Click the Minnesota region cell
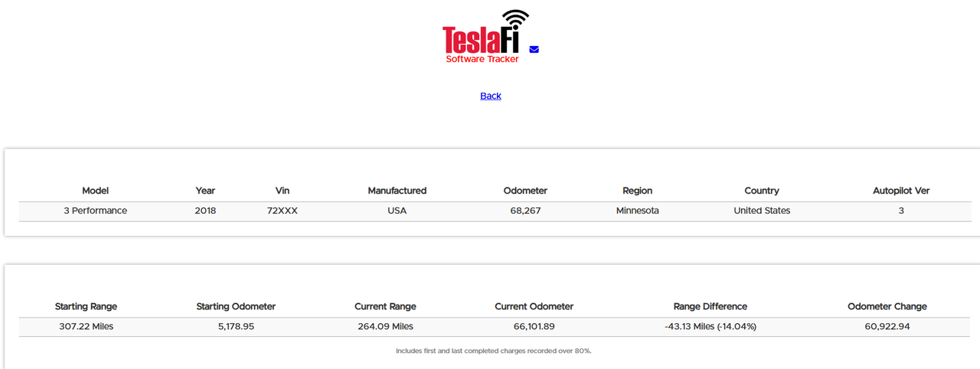The width and height of the screenshot is (980, 369). point(638,211)
